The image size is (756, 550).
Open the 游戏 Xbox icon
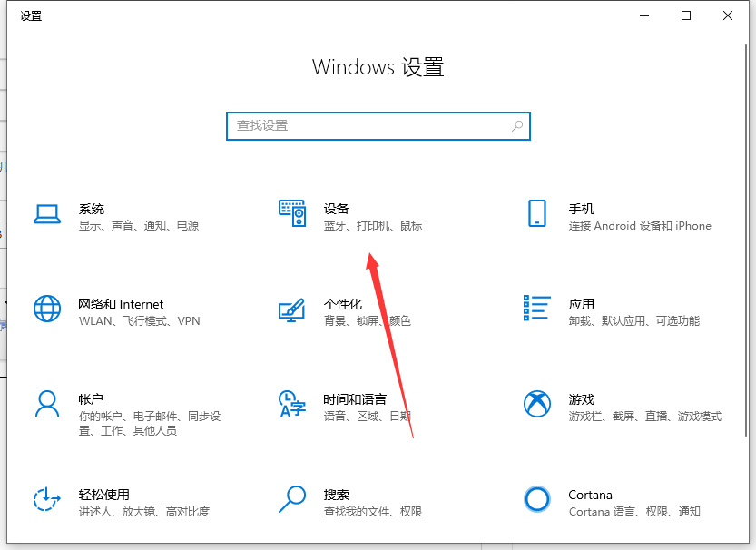(537, 404)
